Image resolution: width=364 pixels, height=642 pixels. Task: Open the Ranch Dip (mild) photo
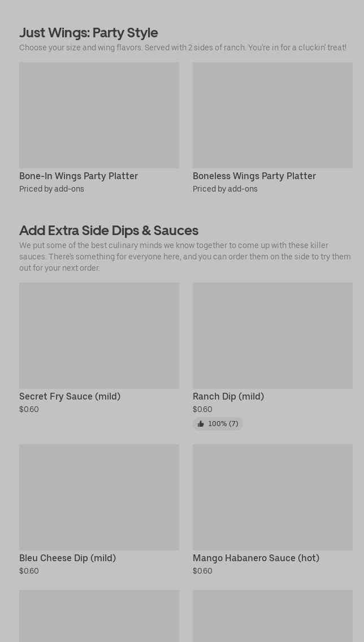[x=272, y=336]
